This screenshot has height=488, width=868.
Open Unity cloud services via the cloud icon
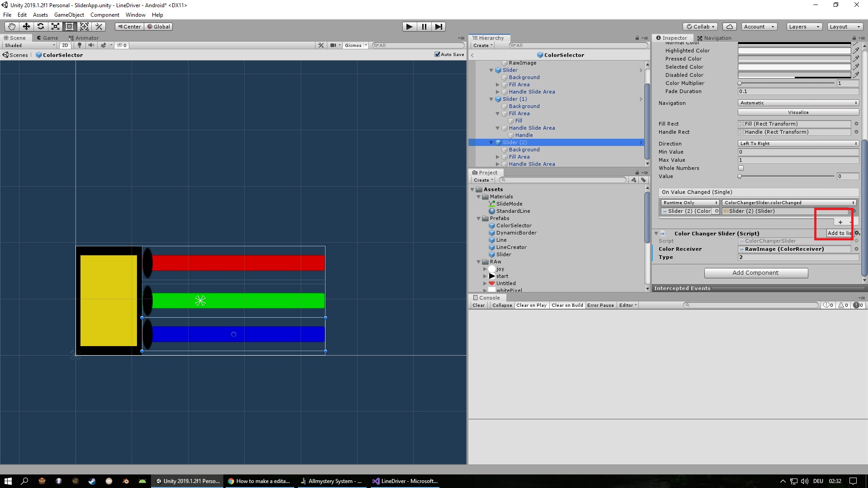click(x=729, y=26)
